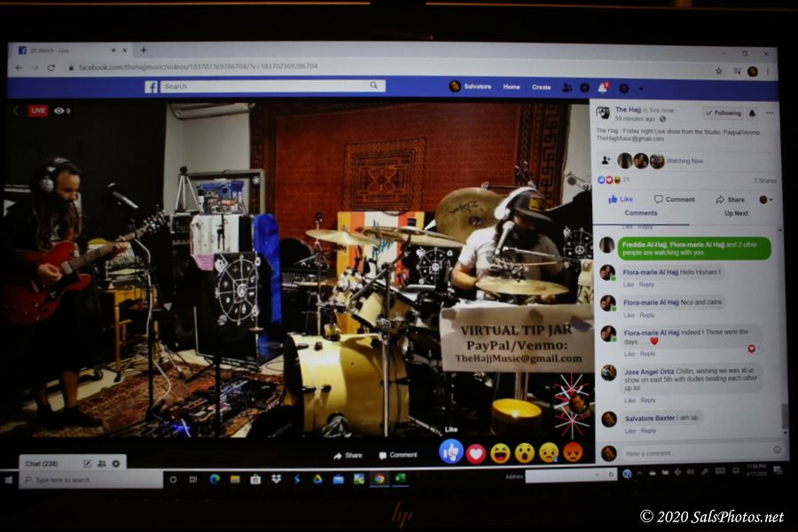Toggle Like on the live video post
Image resolution: width=798 pixels, height=532 pixels.
click(621, 199)
